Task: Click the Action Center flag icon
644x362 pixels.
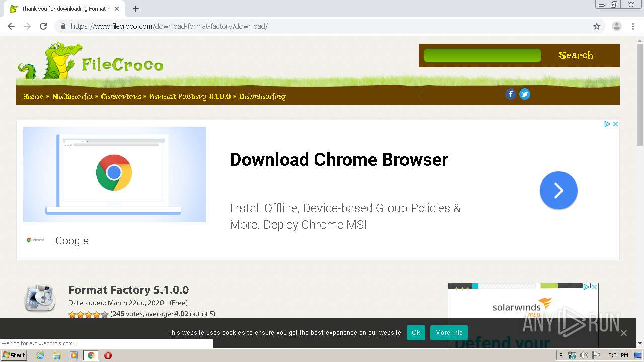Action: click(x=596, y=355)
